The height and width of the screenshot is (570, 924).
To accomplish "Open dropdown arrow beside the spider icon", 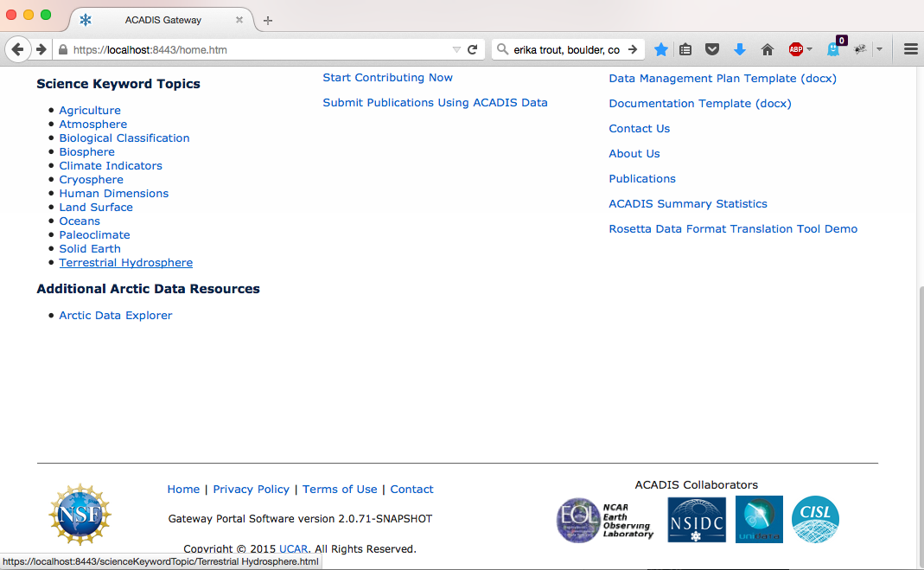I will coord(879,50).
